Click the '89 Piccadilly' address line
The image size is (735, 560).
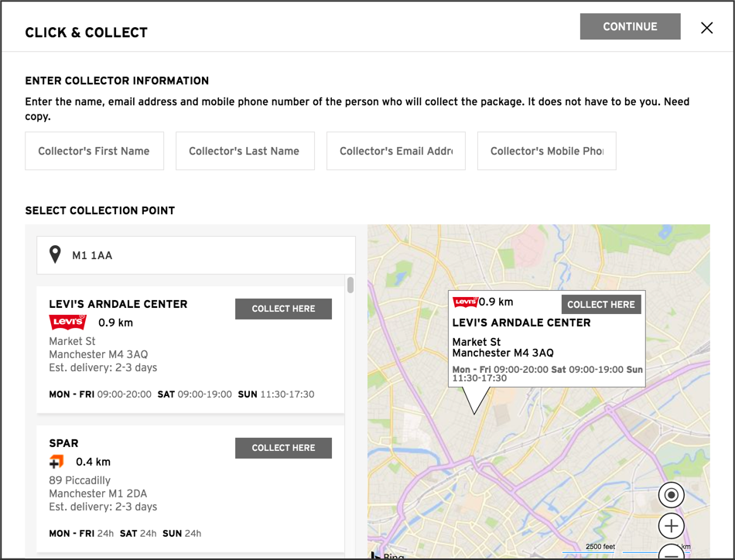[80, 480]
